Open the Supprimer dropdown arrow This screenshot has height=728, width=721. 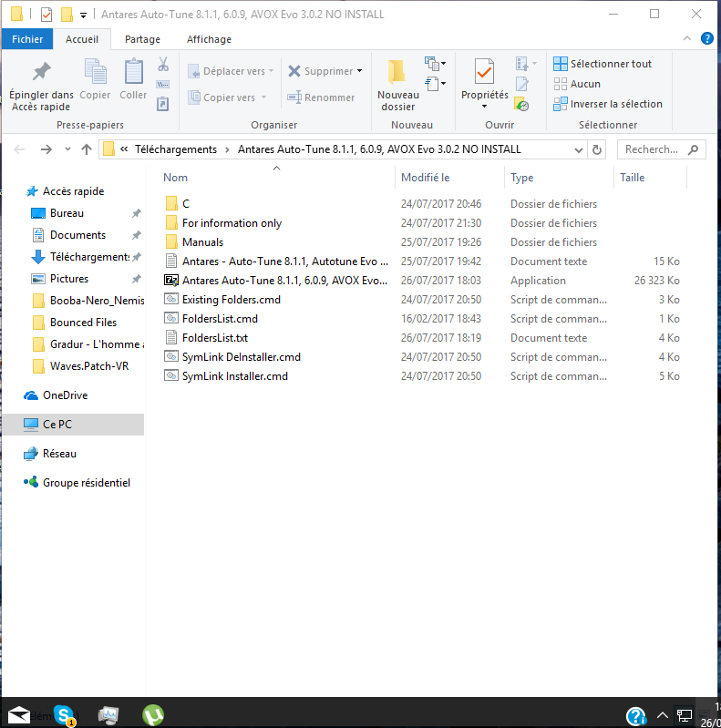[x=359, y=71]
